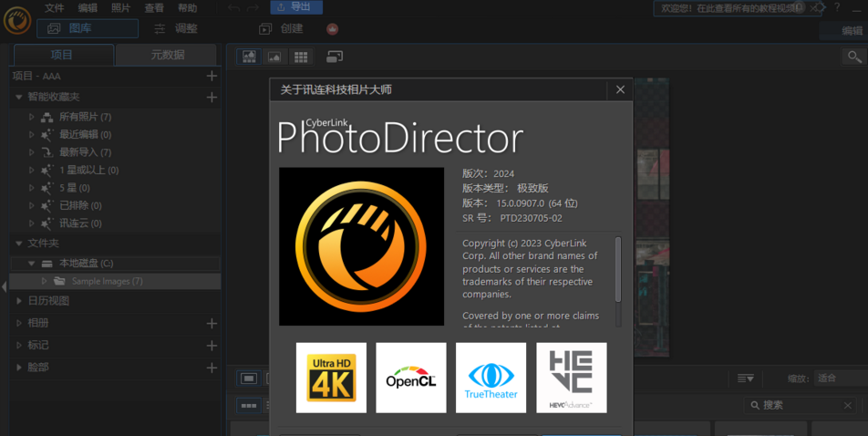
Task: Click the secondary display icon
Action: click(335, 57)
